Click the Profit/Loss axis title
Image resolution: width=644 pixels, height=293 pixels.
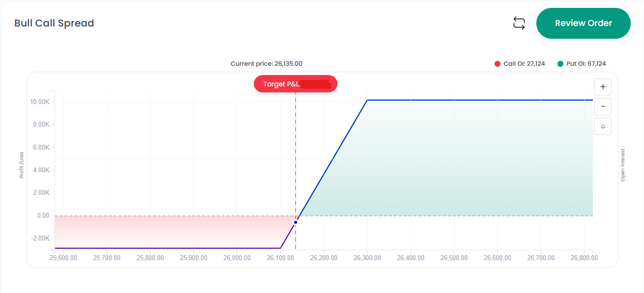(x=22, y=164)
